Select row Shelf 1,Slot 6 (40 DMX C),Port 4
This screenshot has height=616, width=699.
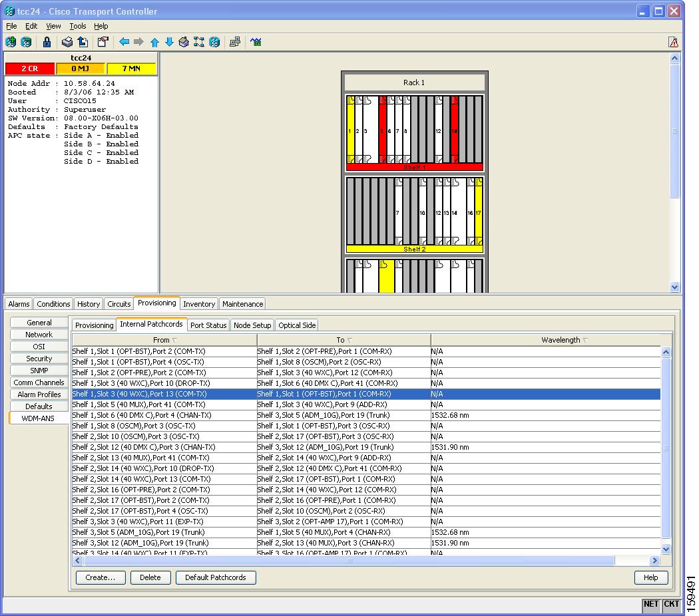coord(366,415)
